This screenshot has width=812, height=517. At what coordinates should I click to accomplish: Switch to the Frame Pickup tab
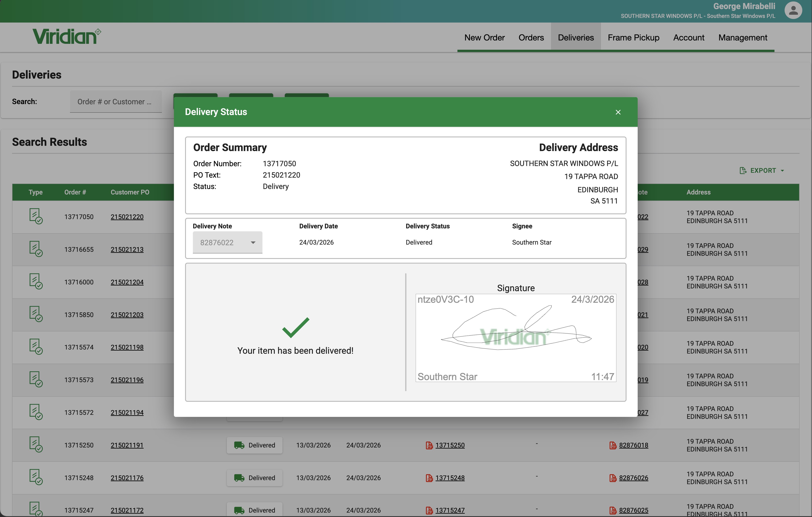[633, 38]
